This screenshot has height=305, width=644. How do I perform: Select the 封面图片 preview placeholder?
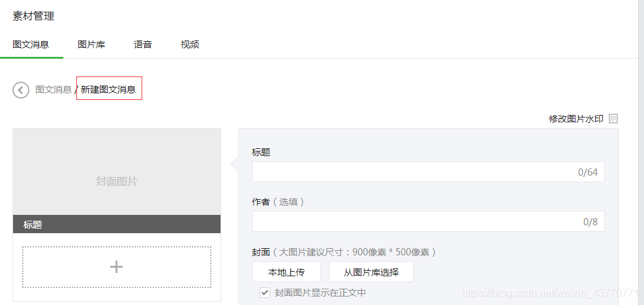click(117, 172)
